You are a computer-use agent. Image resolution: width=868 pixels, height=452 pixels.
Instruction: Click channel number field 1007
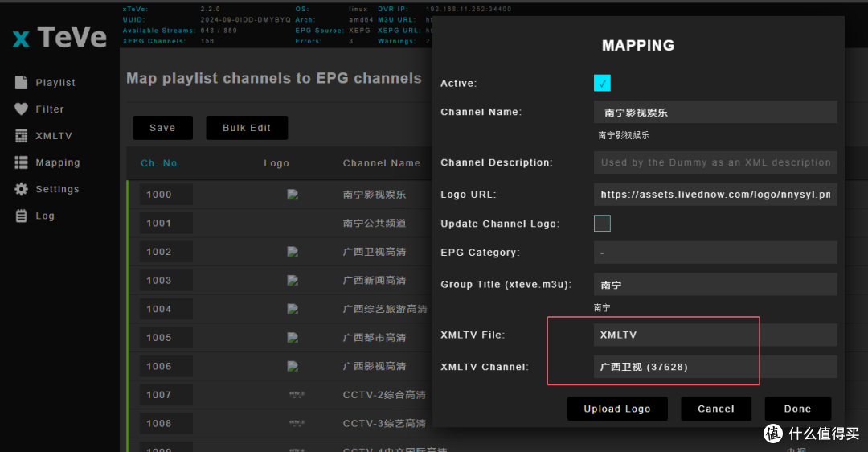pyautogui.click(x=166, y=395)
